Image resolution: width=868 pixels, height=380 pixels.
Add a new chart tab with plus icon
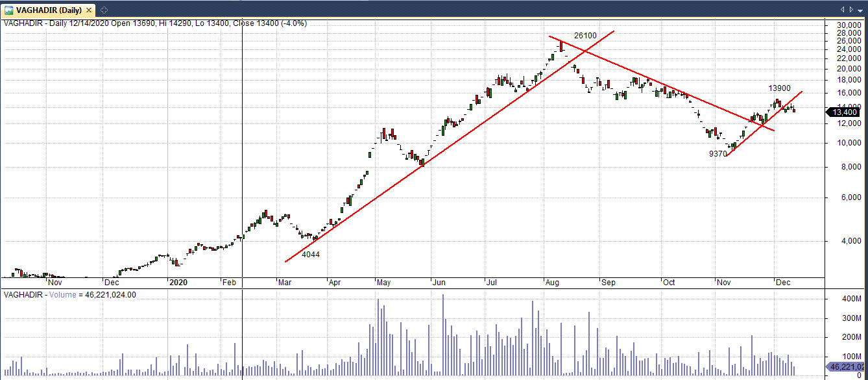click(104, 10)
